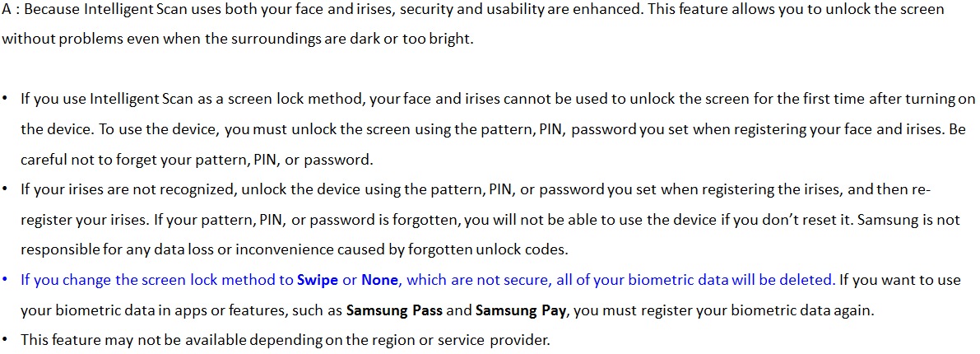Click the bold word Swipe
Screen dimensions: 980x354
[x=318, y=280]
